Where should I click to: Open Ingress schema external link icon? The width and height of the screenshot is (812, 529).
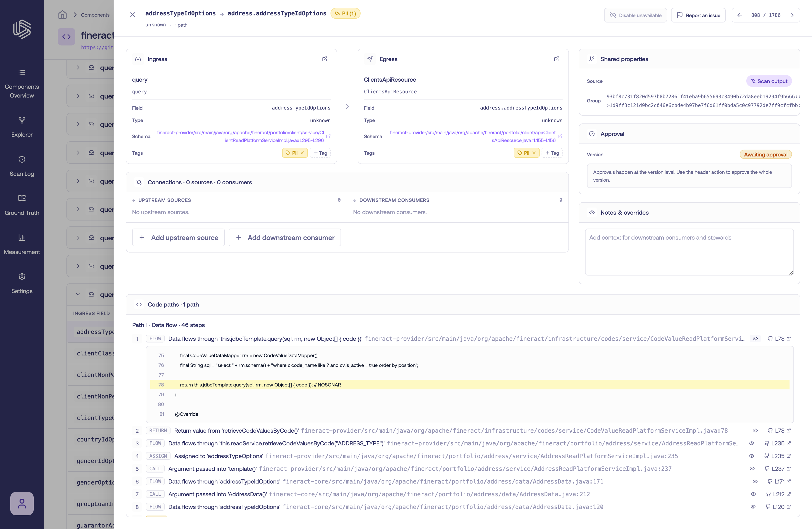point(328,136)
